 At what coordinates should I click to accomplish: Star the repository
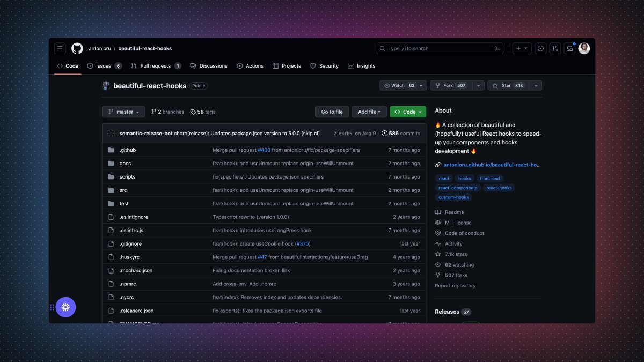coord(509,85)
